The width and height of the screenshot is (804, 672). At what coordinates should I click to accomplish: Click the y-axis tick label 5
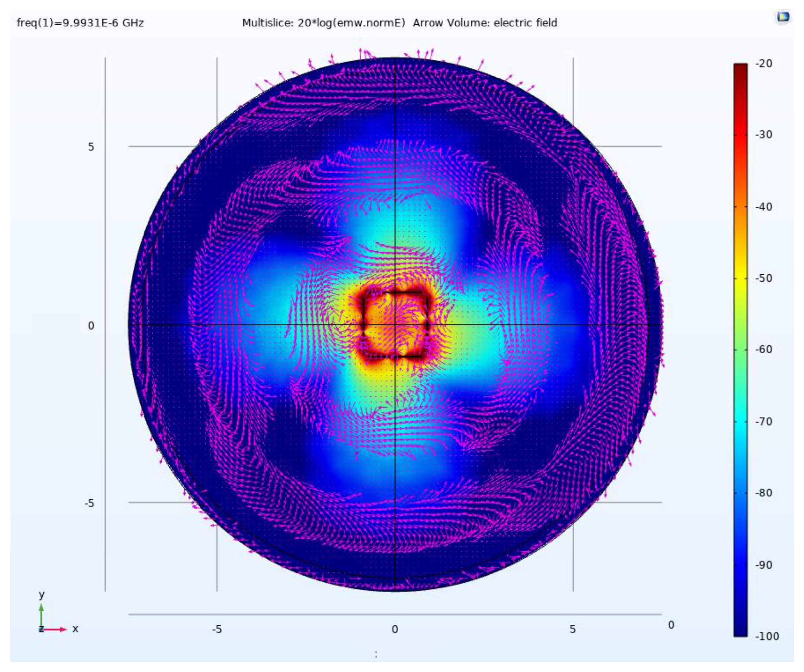click(x=91, y=147)
